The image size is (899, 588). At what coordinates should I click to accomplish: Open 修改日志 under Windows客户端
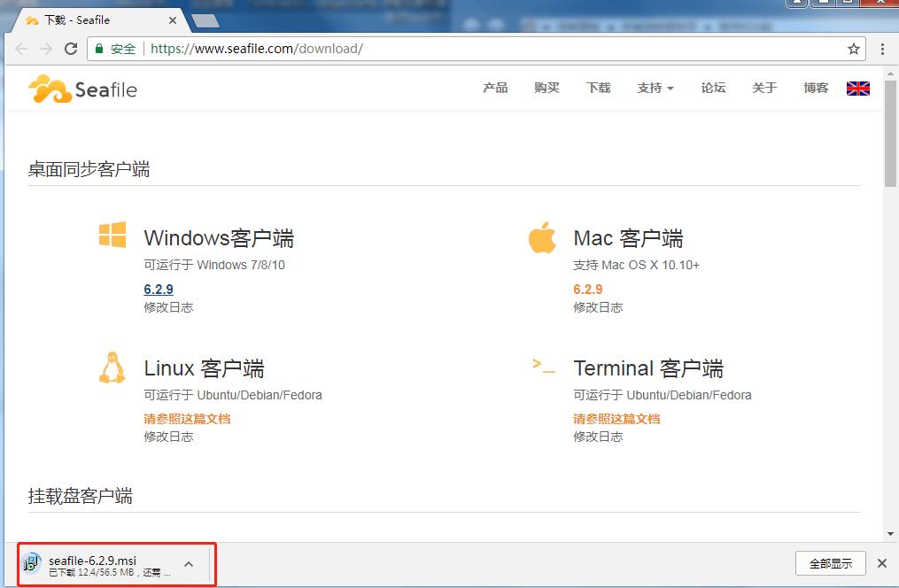tap(168, 307)
